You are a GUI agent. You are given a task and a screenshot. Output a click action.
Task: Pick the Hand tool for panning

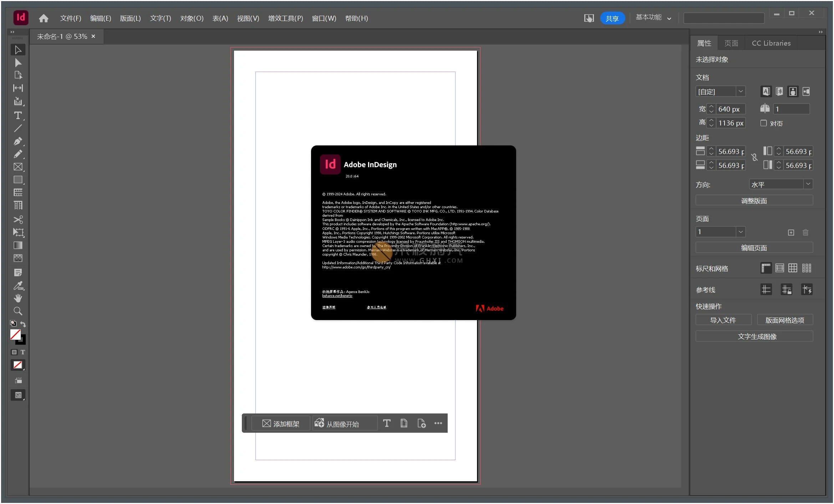click(x=18, y=298)
